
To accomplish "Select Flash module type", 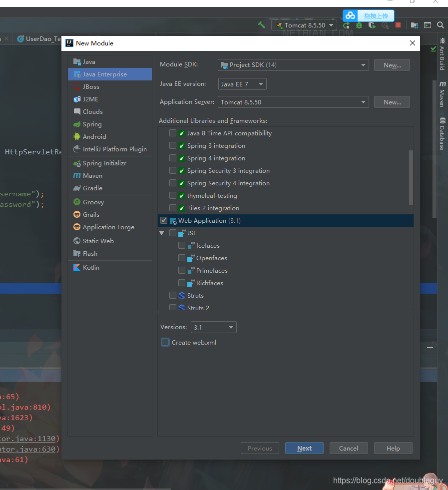I will tap(110, 253).
